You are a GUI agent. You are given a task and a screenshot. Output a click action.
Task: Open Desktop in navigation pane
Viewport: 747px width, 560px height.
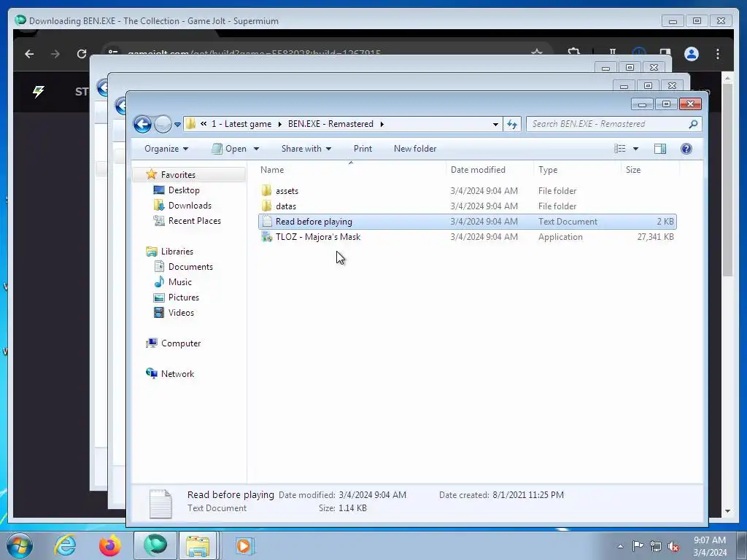[183, 190]
